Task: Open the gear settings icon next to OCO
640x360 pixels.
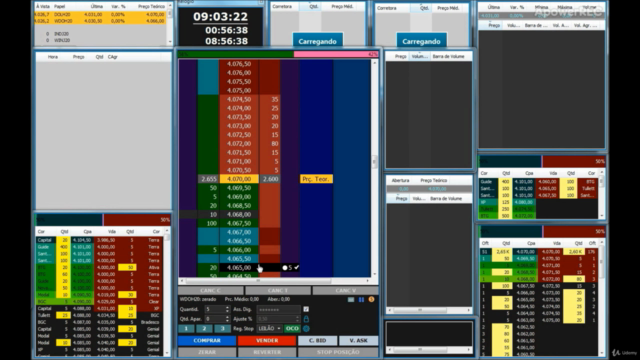Action: point(306,329)
